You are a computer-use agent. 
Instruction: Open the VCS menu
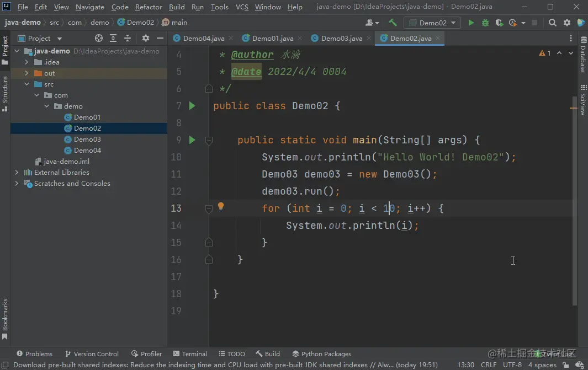click(x=242, y=7)
